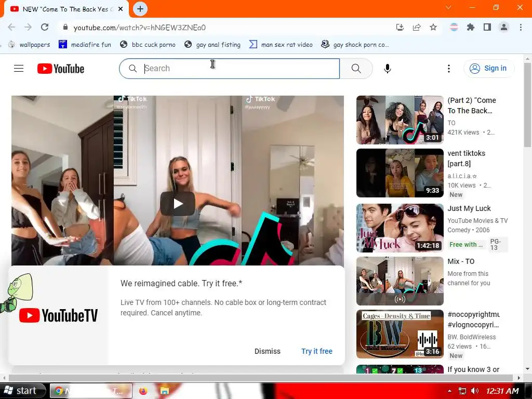Image resolution: width=532 pixels, height=399 pixels.
Task: Click the horizontal scrollbar track
Action: click(x=261, y=378)
